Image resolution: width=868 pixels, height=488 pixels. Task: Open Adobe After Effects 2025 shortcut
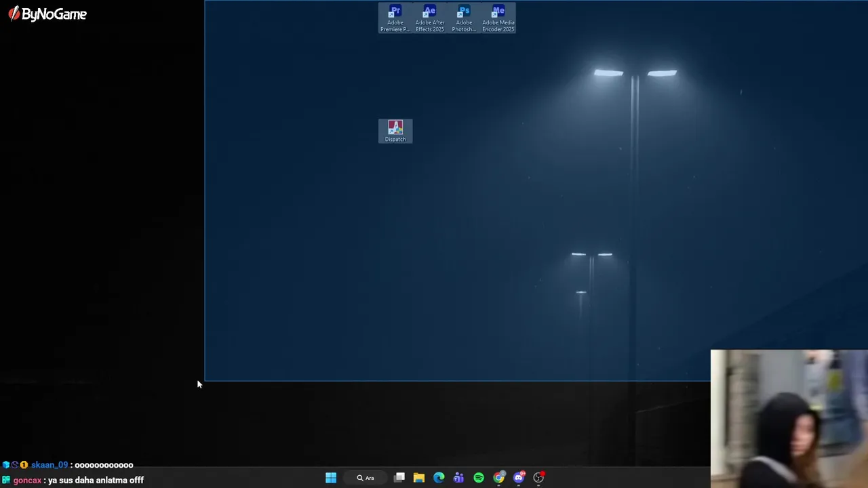click(429, 18)
